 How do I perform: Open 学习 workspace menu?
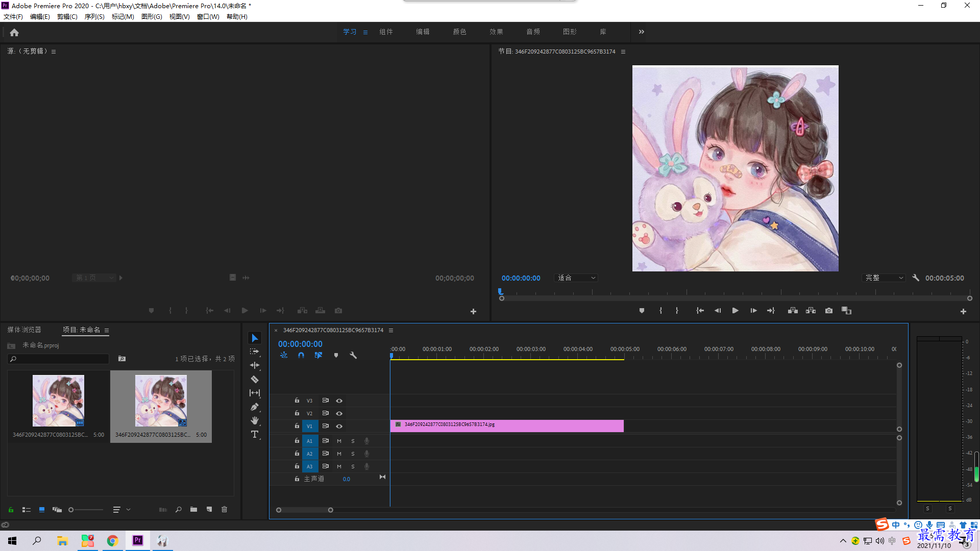point(365,32)
